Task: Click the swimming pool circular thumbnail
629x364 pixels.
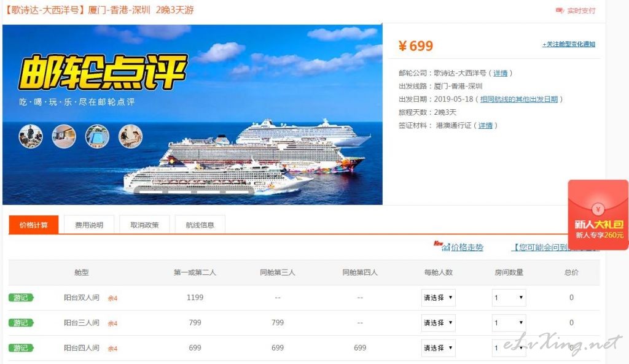Action: 97,136
